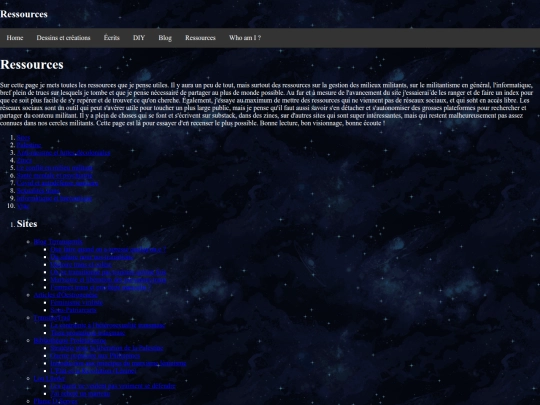This screenshot has height=405, width=540.
Task: Open the Écrits menu item
Action: [x=112, y=38]
